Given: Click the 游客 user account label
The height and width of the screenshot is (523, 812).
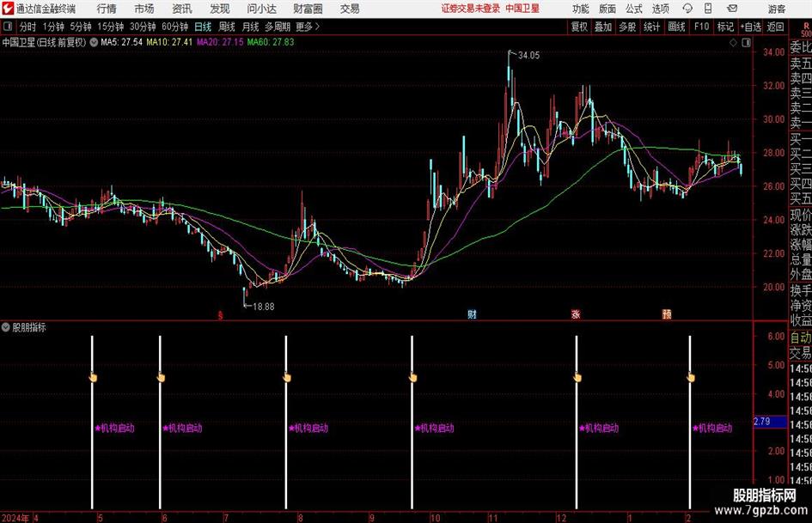Looking at the screenshot, I should pos(776,9).
